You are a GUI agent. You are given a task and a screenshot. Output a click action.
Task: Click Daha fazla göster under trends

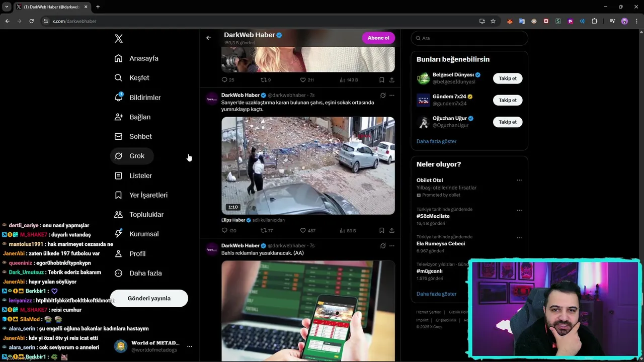click(x=436, y=294)
